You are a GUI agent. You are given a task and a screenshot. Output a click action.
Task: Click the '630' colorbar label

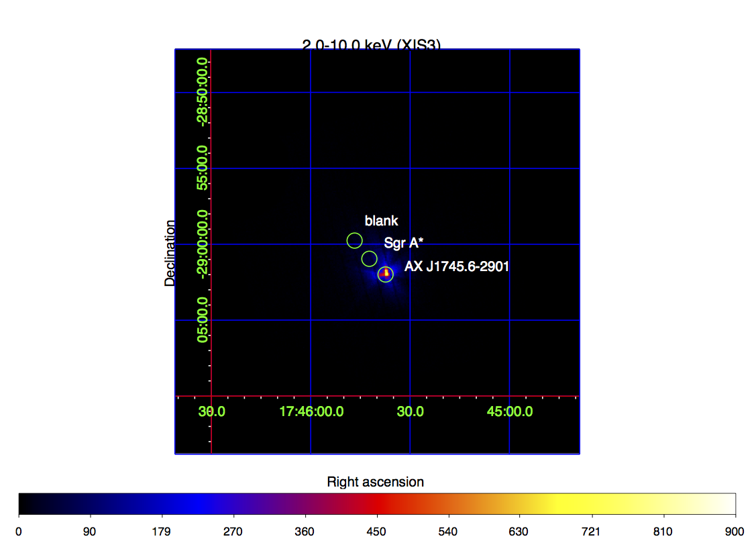coord(519,532)
